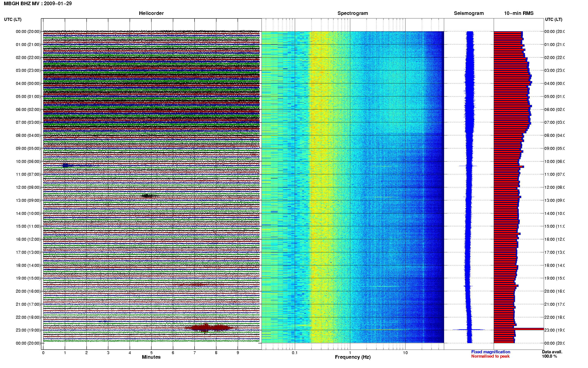Click the 'Fixed magnification' legend text
The height and width of the screenshot is (368, 588).
[491, 352]
